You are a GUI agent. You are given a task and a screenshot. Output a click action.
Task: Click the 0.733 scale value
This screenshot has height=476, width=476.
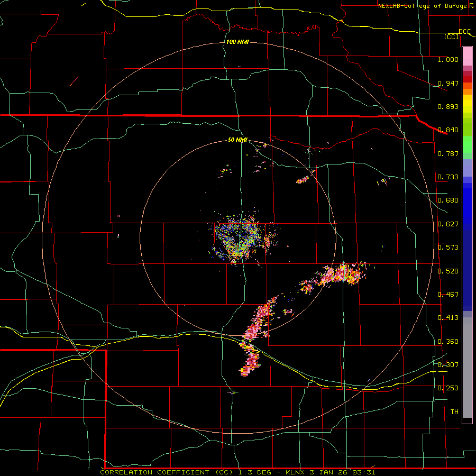[448, 177]
